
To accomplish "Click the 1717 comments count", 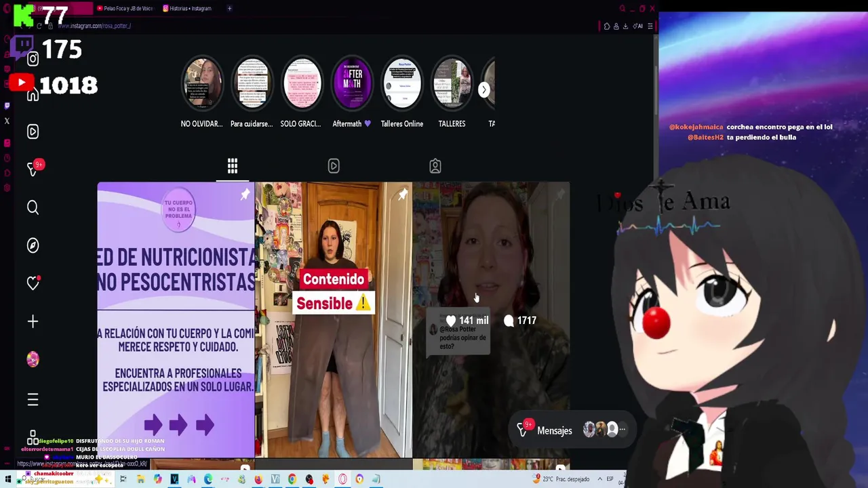I will coord(520,321).
